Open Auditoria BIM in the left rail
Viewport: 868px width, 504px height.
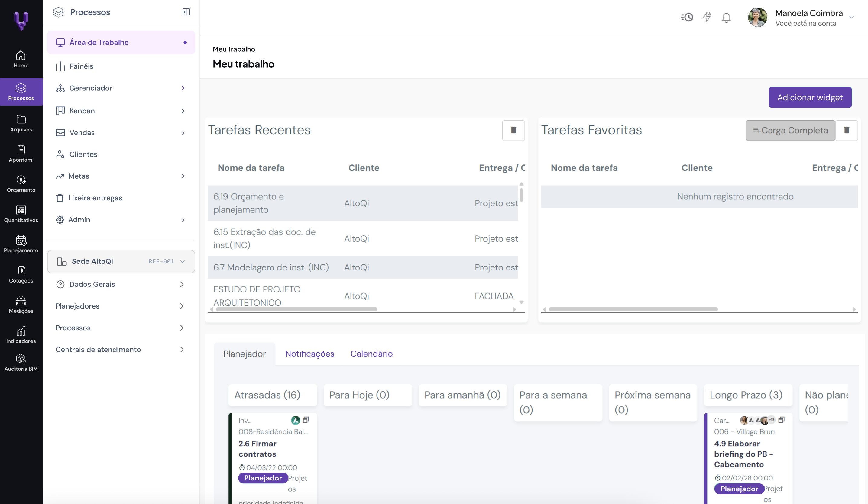click(21, 363)
